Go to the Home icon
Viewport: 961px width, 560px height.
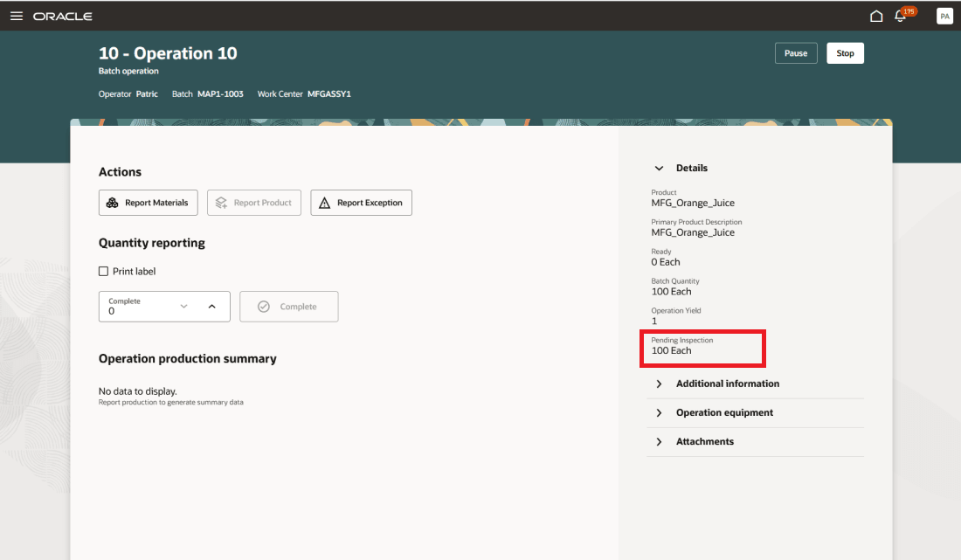[876, 16]
